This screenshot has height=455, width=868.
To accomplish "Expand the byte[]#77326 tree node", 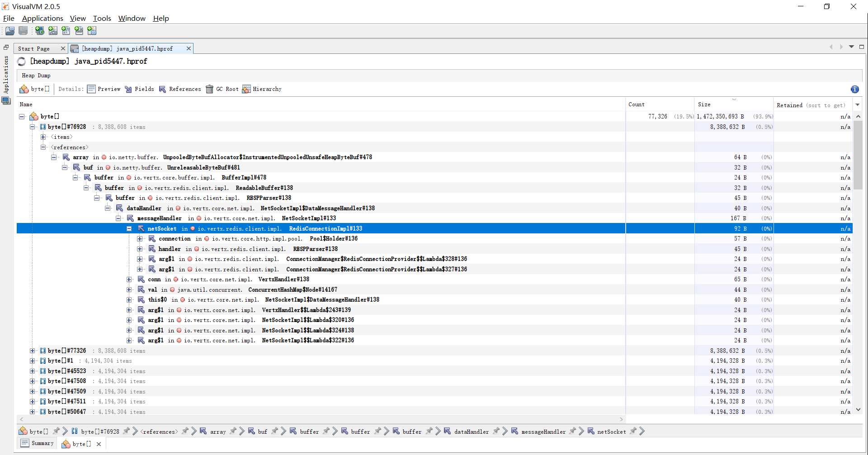I will click(x=32, y=351).
